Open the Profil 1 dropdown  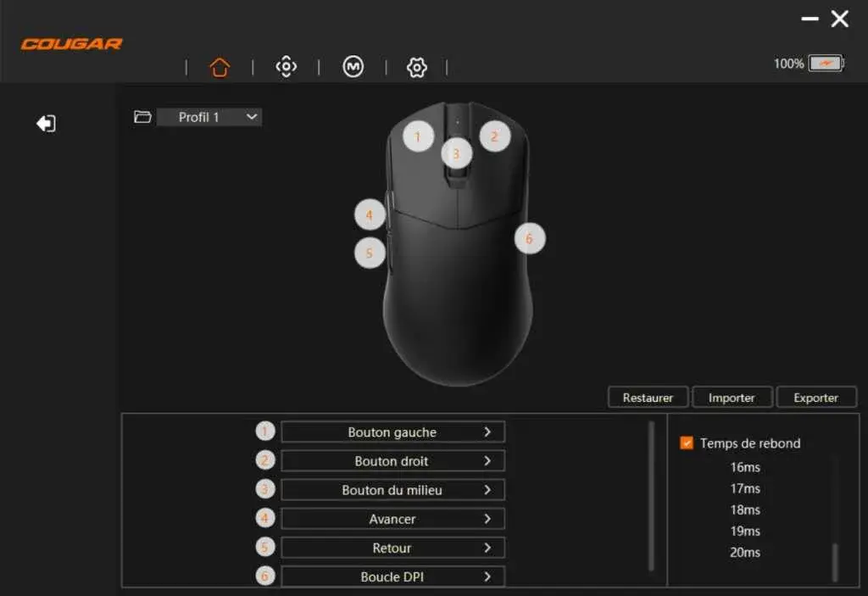209,117
